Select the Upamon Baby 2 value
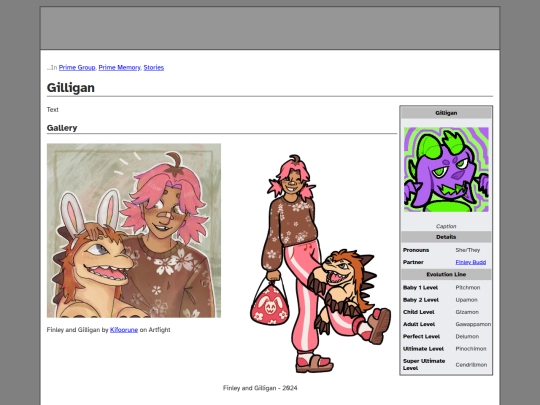This screenshot has width=540, height=405. click(x=466, y=300)
